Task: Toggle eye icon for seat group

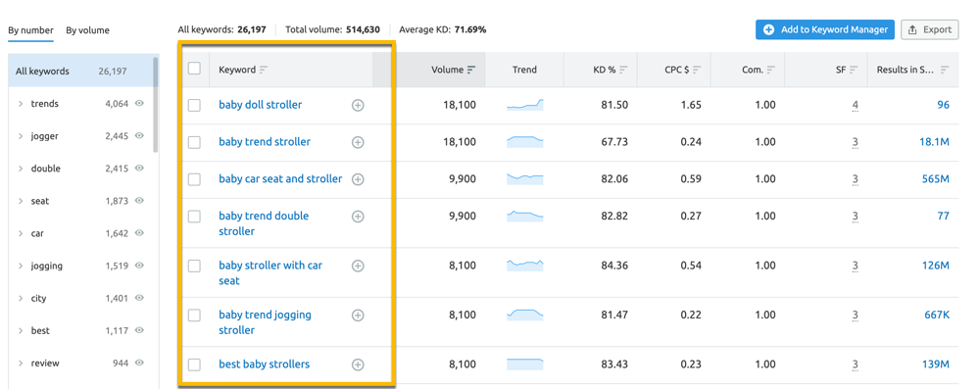Action: click(139, 201)
